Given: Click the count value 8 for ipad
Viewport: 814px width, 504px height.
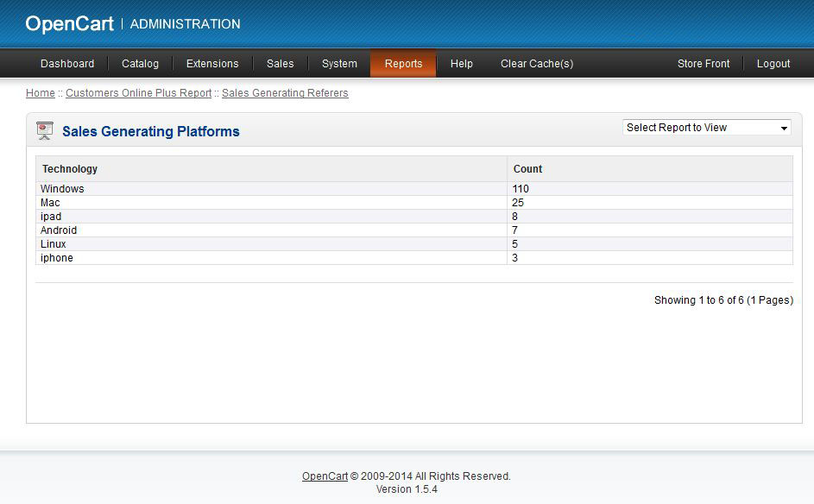Looking at the screenshot, I should click(x=515, y=217).
